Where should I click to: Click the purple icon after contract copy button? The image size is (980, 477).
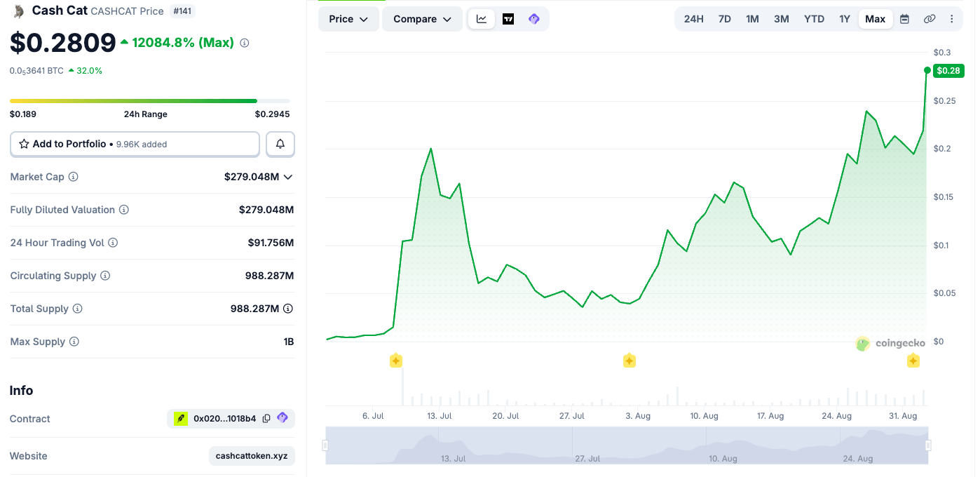tap(283, 418)
